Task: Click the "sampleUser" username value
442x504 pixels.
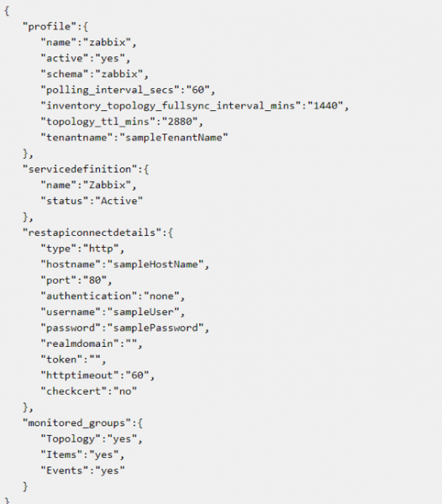Action: 144,312
